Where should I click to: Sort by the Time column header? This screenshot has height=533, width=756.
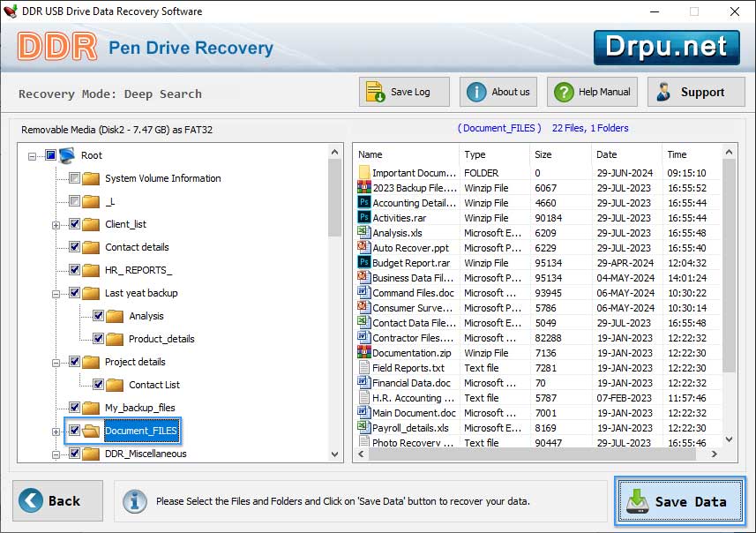point(692,154)
